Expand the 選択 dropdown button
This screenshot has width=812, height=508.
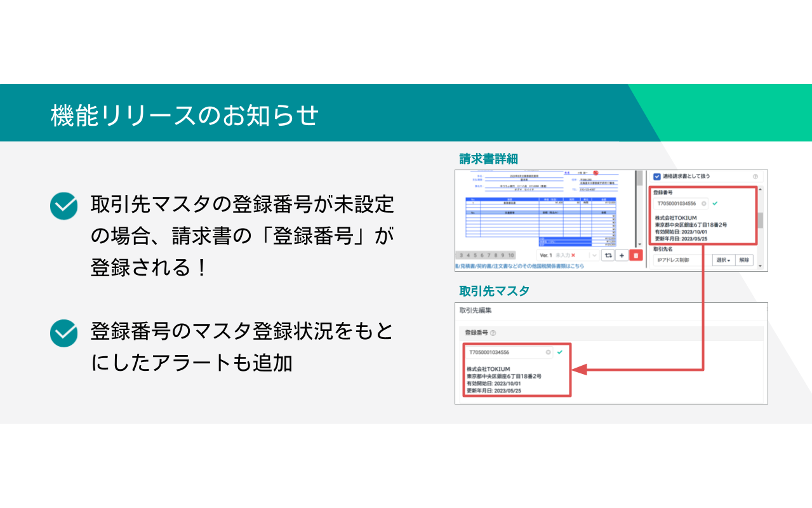pos(724,260)
